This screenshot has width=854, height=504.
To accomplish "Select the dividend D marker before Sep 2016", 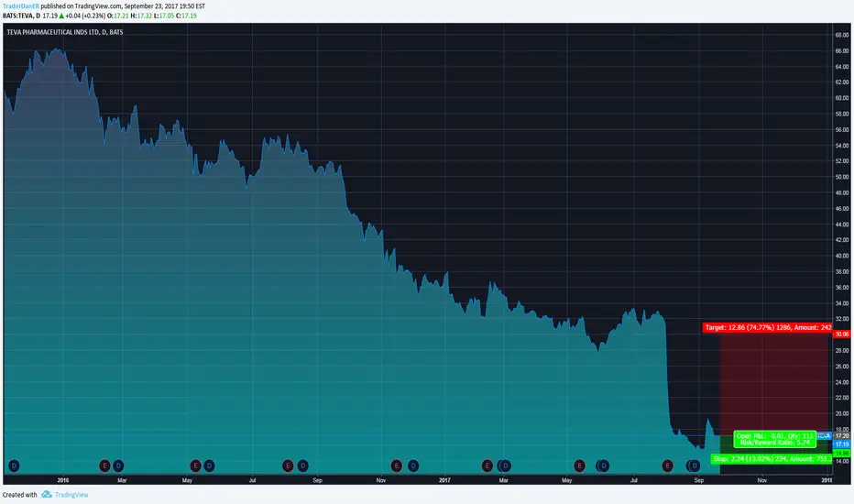I will 302,466.
